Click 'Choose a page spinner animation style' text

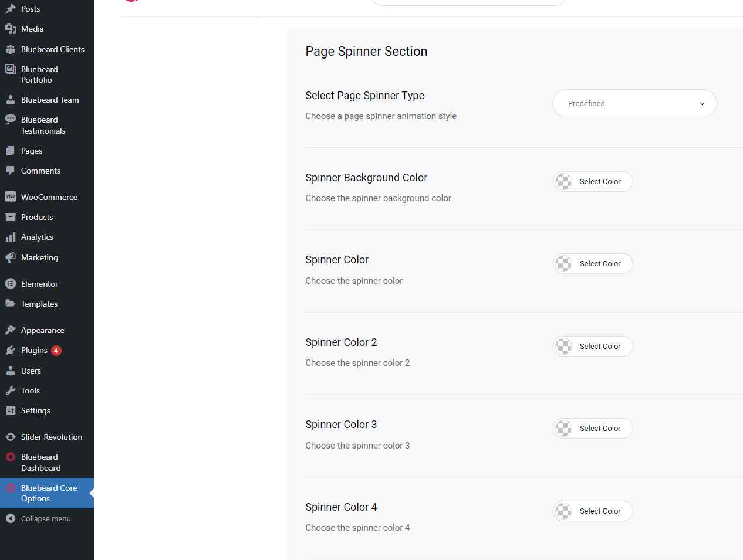pyautogui.click(x=381, y=116)
